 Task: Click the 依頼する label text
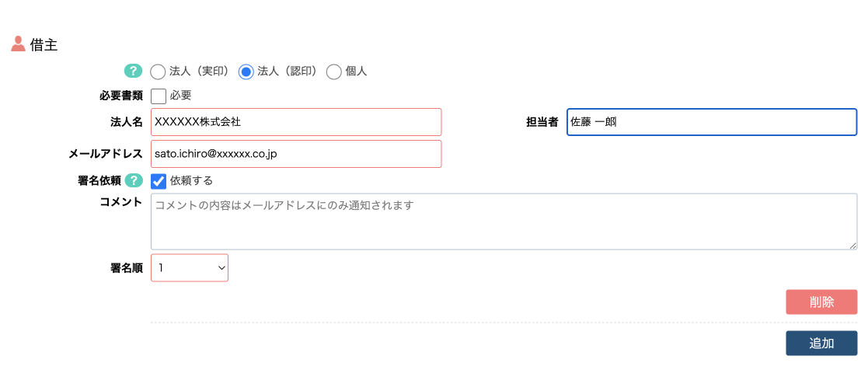[x=191, y=181]
